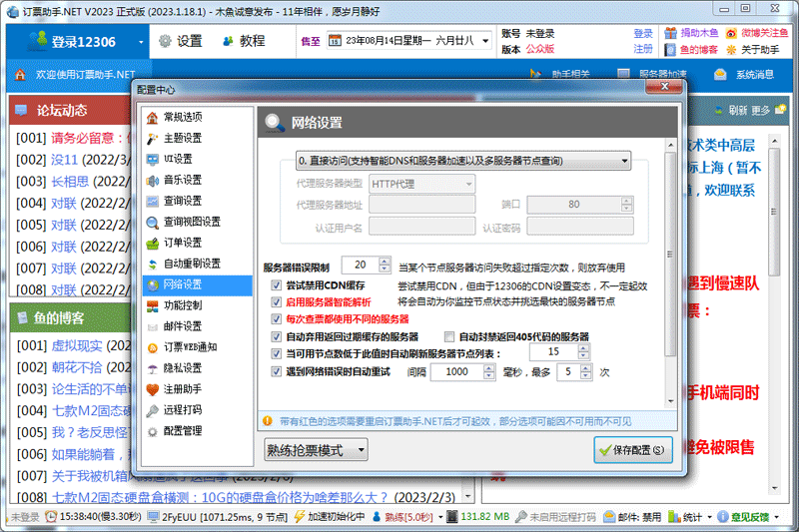Click the 统计 chart icon in status bar
The height and width of the screenshot is (532, 799).
(x=674, y=517)
